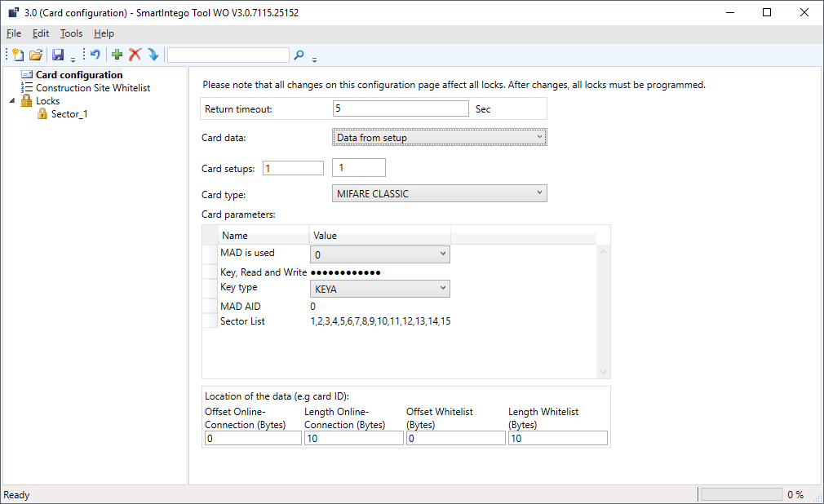Click the toolbar search text box
This screenshot has height=504, width=824.
click(228, 55)
